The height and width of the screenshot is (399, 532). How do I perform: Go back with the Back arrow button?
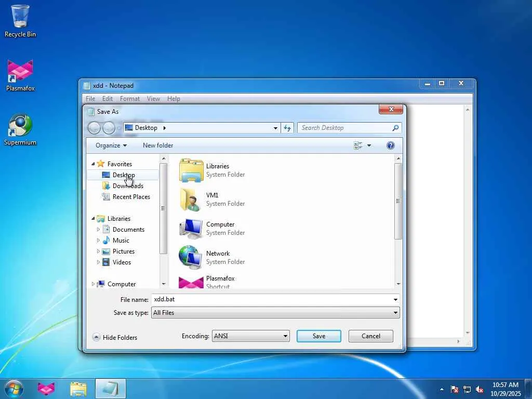tap(94, 128)
